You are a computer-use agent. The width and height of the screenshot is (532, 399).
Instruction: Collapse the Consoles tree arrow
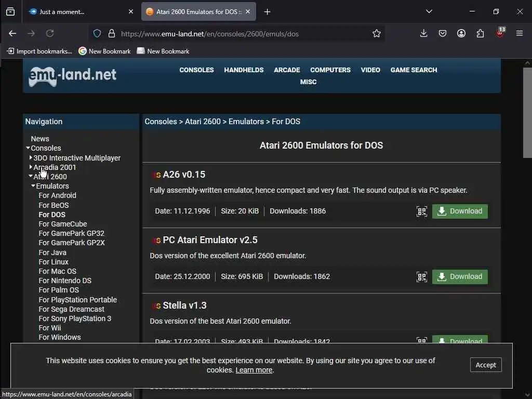click(28, 148)
